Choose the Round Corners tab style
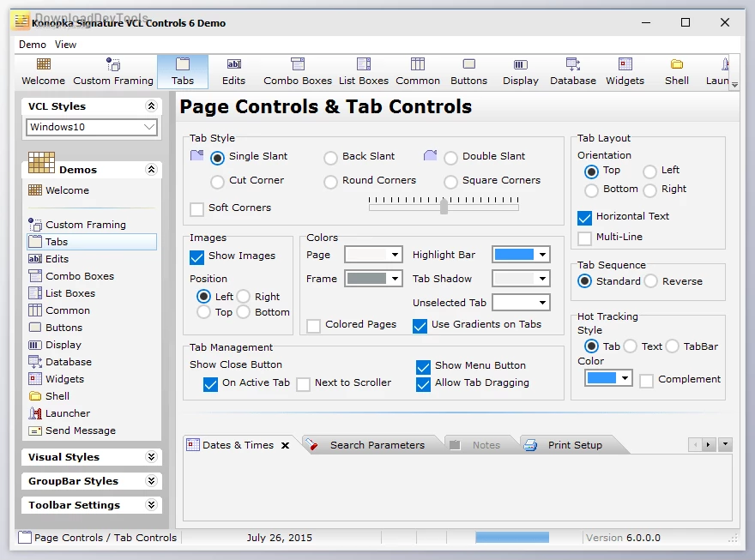The width and height of the screenshot is (755, 560). click(330, 181)
